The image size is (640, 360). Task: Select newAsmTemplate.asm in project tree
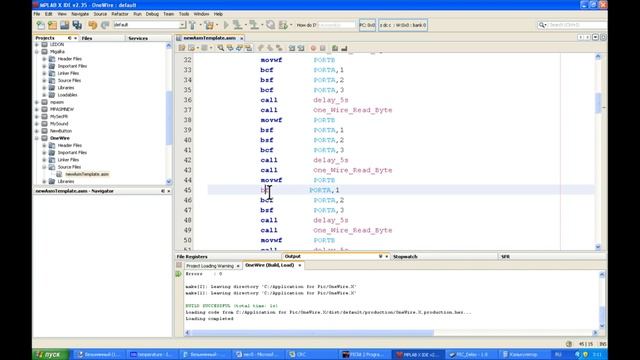[x=87, y=174]
